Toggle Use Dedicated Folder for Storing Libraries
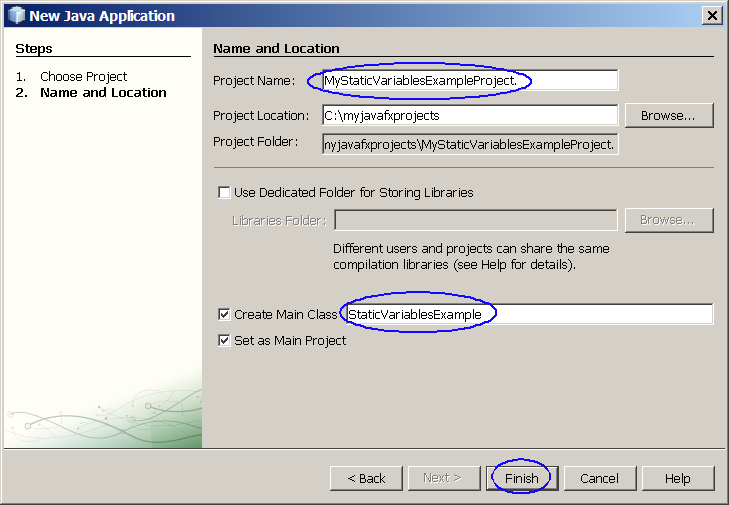The image size is (729, 505). pos(224,192)
